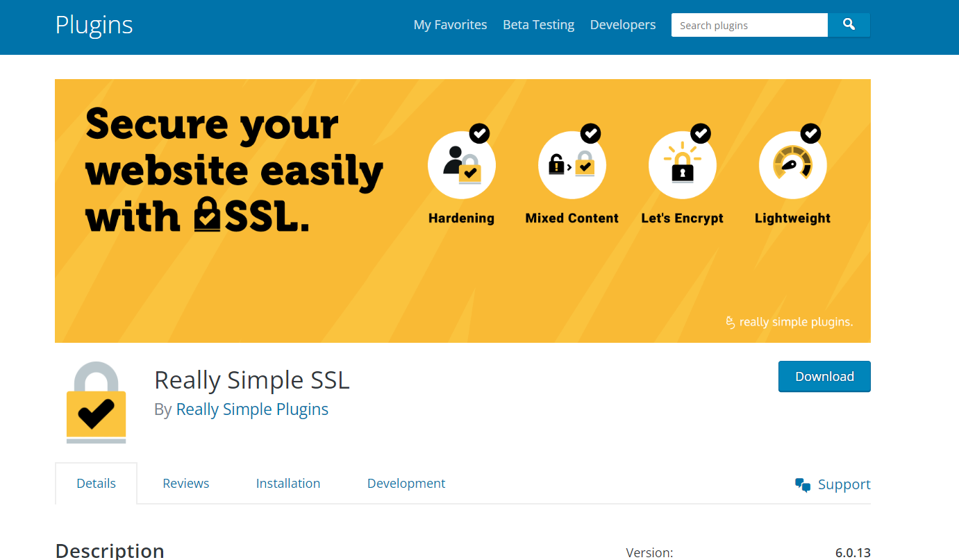Click the 'Secure your website easily' banner headline
Screen dimensions: 959x560
pos(234,171)
